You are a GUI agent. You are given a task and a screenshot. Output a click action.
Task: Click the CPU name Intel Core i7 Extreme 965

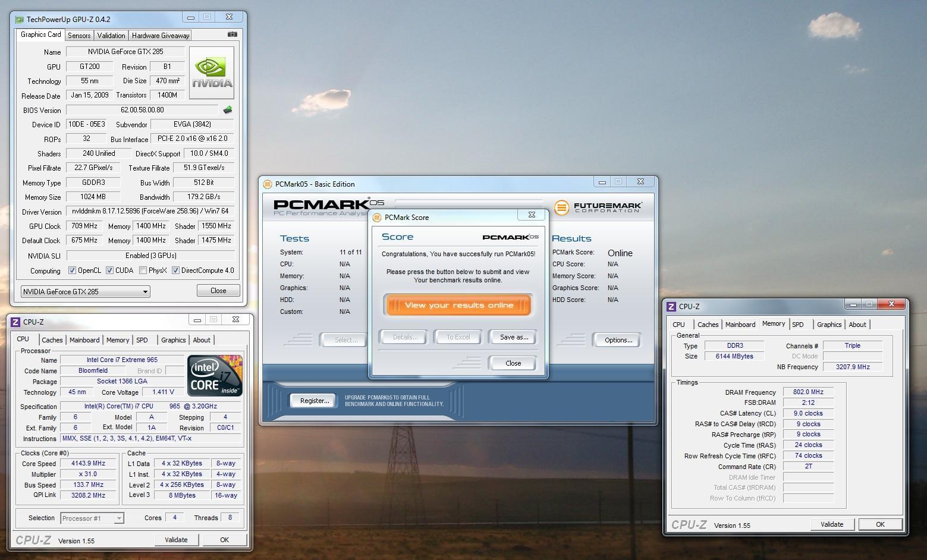coord(122,360)
